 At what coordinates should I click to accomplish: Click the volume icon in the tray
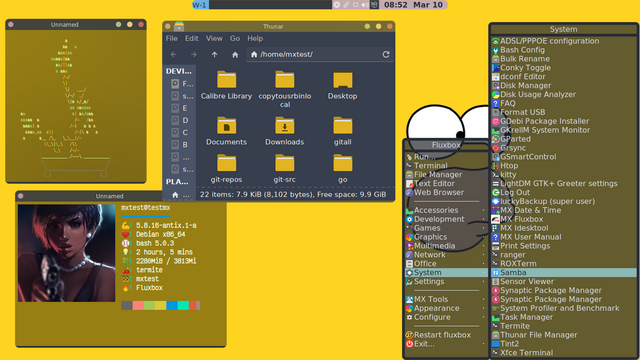click(x=364, y=5)
